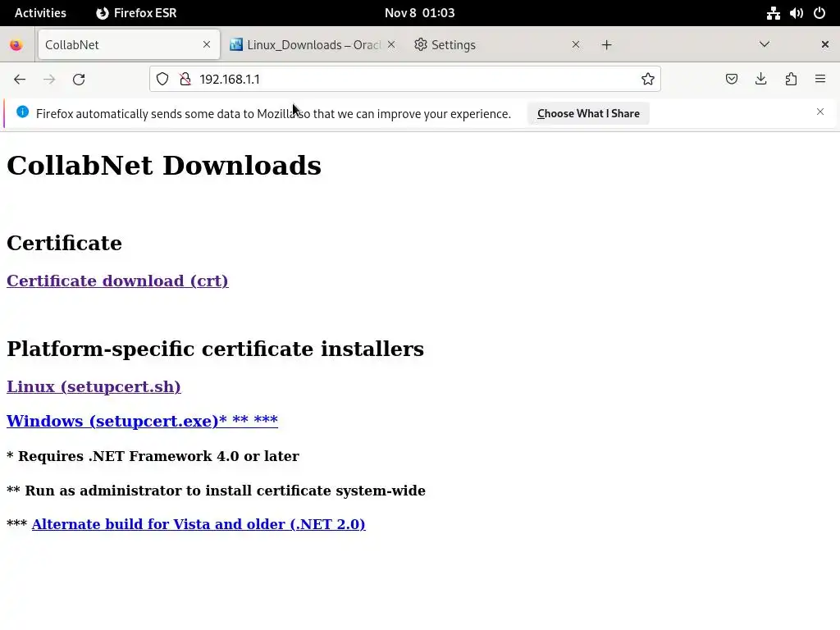Open the Firefox ESR app menu
The width and height of the screenshot is (840, 630).
(137, 13)
